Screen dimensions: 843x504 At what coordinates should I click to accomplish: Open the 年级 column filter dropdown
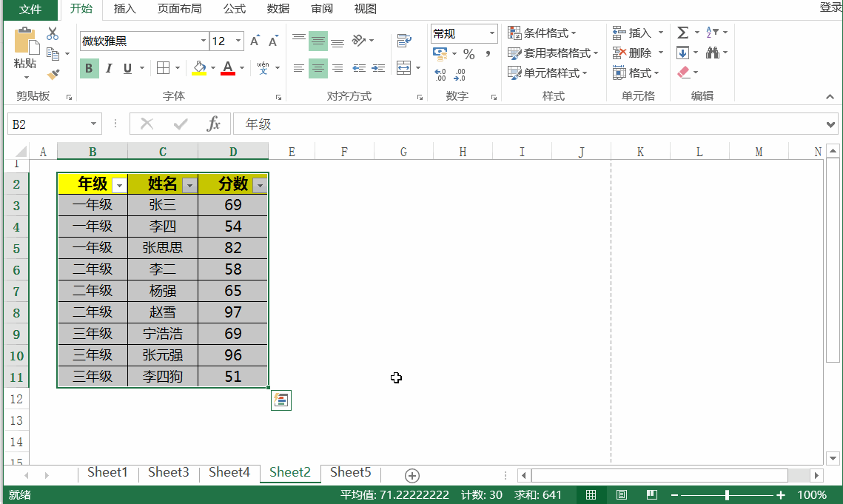[x=119, y=186]
